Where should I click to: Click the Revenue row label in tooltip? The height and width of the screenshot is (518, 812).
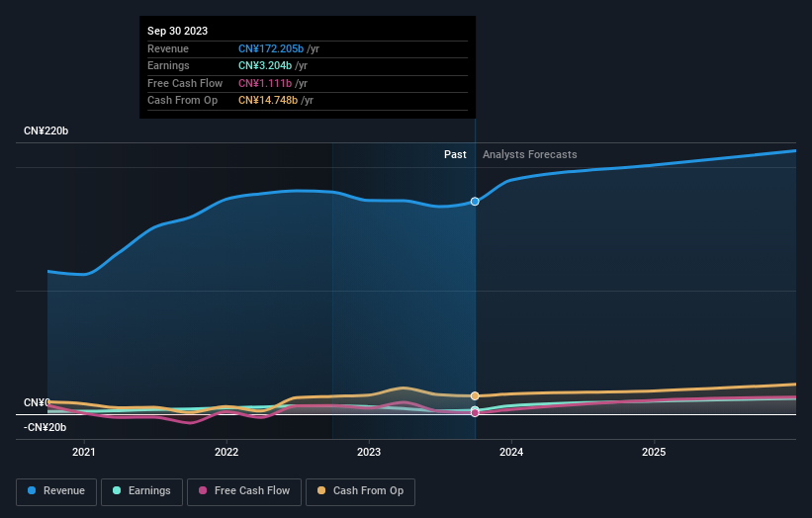[x=168, y=48]
